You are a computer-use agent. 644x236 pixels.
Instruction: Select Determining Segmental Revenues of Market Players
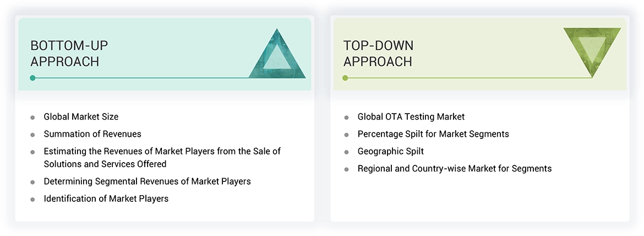[147, 181]
